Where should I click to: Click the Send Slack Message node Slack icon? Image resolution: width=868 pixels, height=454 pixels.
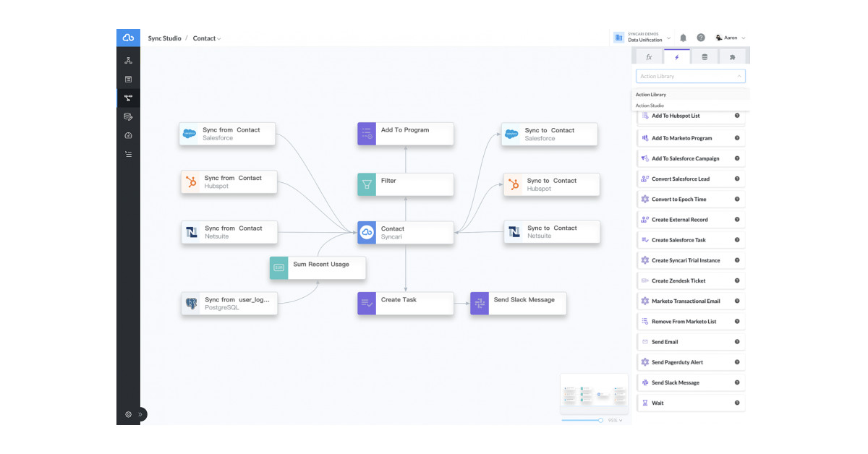tap(480, 304)
